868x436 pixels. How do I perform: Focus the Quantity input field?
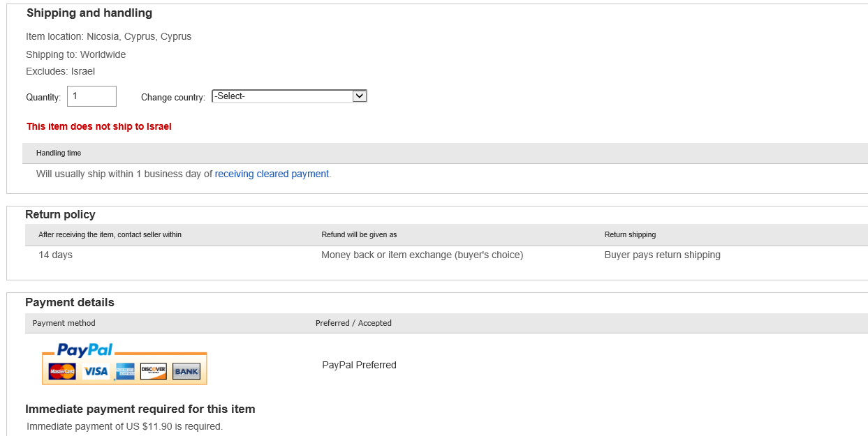pos(91,96)
